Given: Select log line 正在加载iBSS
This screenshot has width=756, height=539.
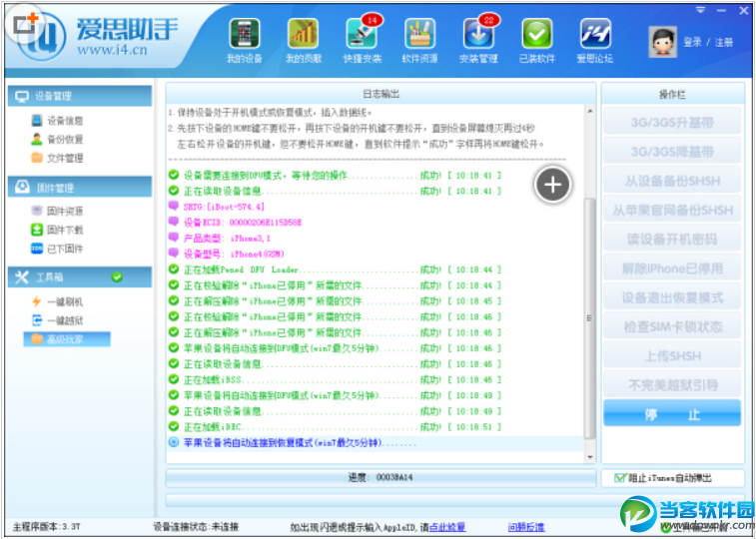Looking at the screenshot, I should point(336,379).
